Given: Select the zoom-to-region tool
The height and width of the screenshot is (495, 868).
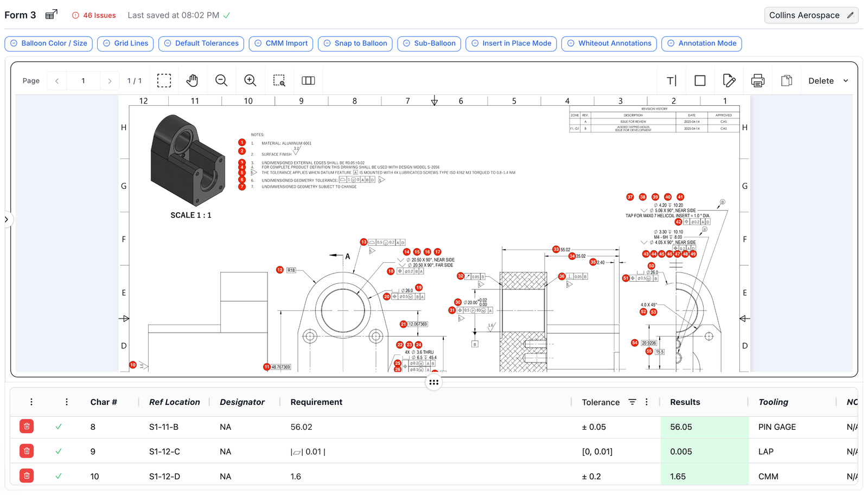Looking at the screenshot, I should point(279,80).
